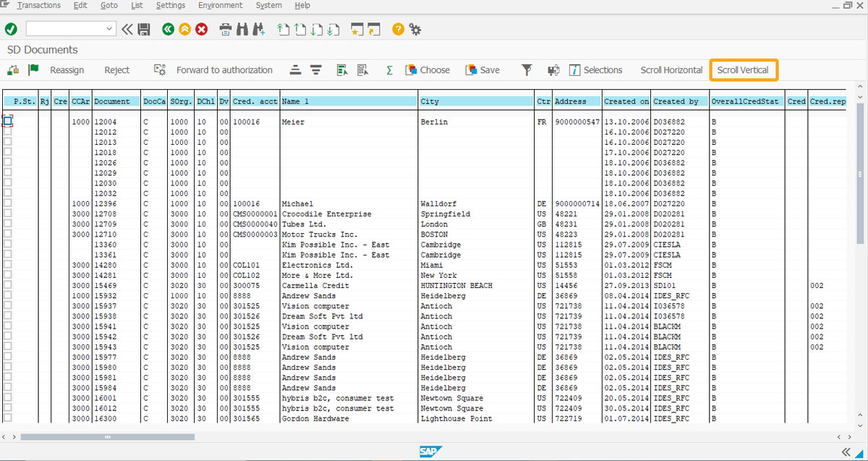Click the horizontal scrollbar thumb below the table
The image size is (868, 461).
(x=108, y=437)
